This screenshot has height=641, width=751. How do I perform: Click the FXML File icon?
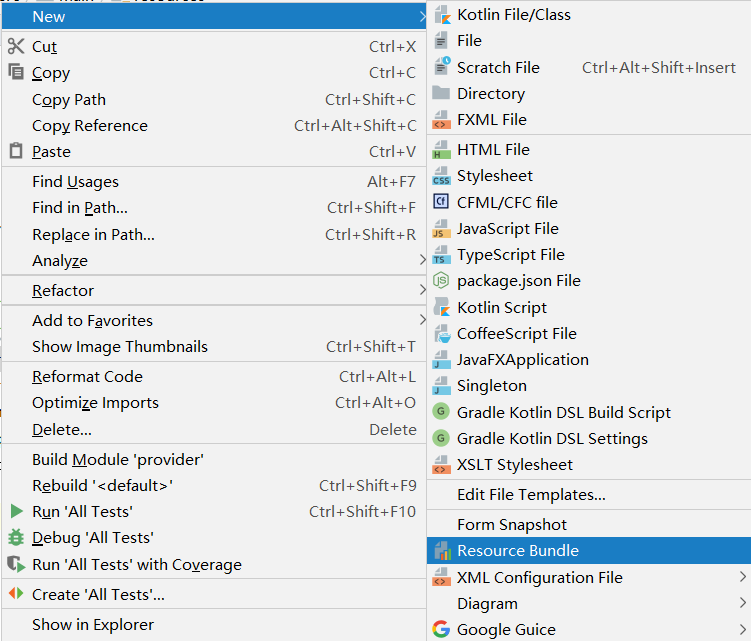pos(442,120)
